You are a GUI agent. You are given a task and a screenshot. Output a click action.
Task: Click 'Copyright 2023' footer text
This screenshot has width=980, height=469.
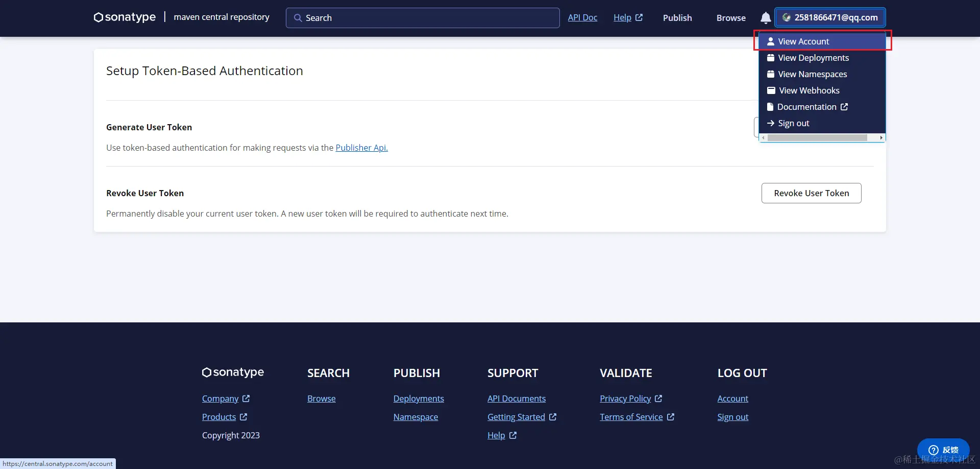231,435
